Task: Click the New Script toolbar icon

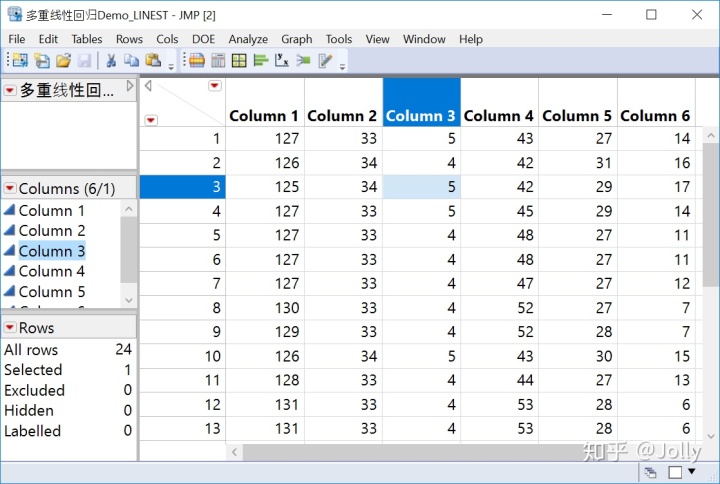Action: pos(42,60)
